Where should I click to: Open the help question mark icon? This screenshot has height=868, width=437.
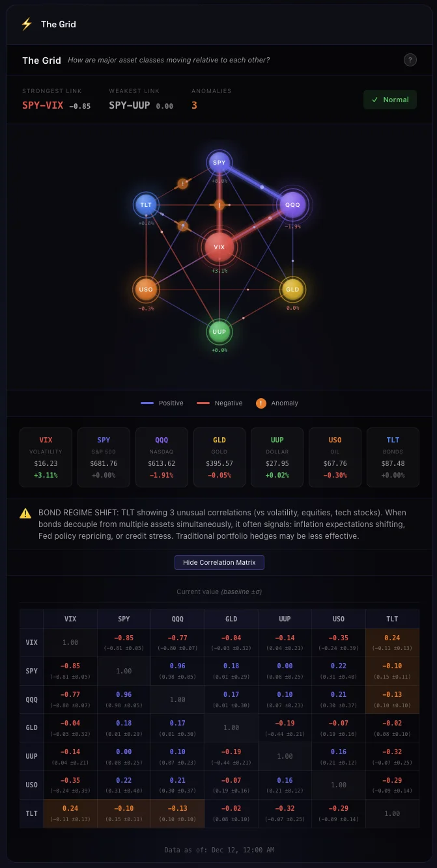[410, 60]
